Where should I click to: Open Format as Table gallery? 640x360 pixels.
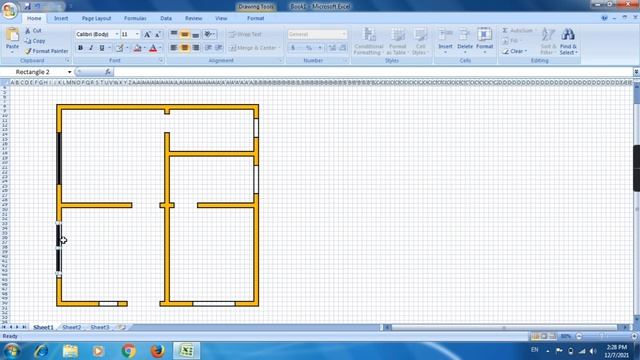coord(397,41)
